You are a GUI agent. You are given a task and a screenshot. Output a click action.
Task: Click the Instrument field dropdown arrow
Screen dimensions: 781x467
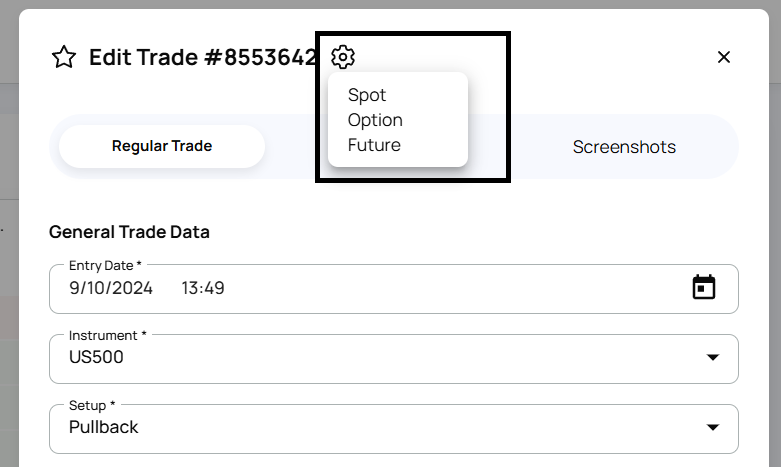pyautogui.click(x=713, y=358)
